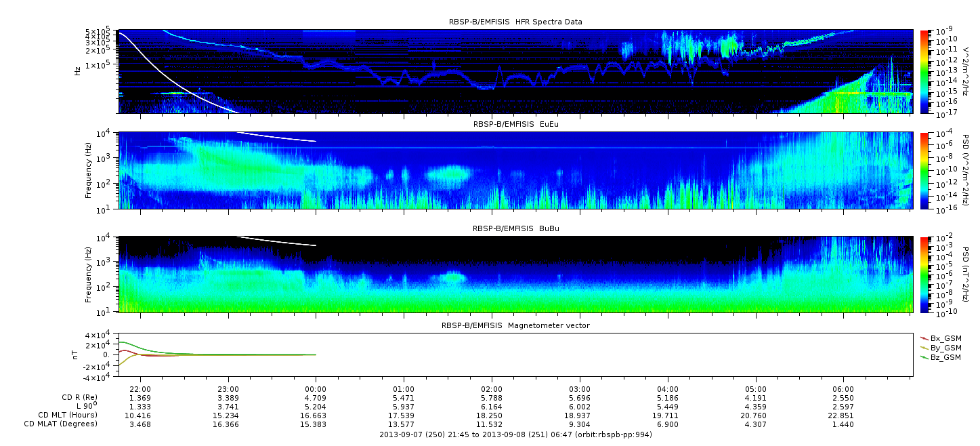Click the 03:00 time axis label

click(x=580, y=389)
